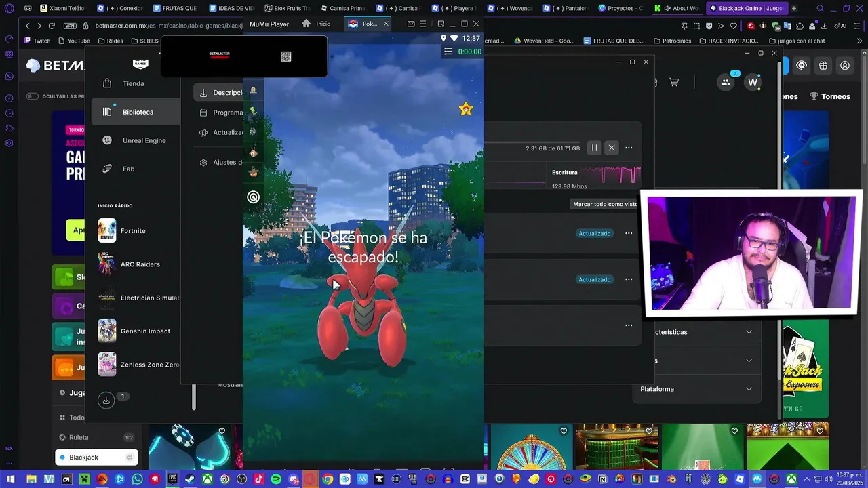
Task: Launch Fortnite from the quick start list
Action: point(134,230)
